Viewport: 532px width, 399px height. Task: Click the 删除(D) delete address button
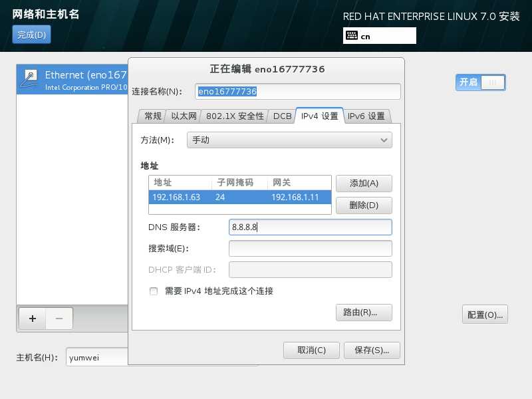tap(364, 205)
